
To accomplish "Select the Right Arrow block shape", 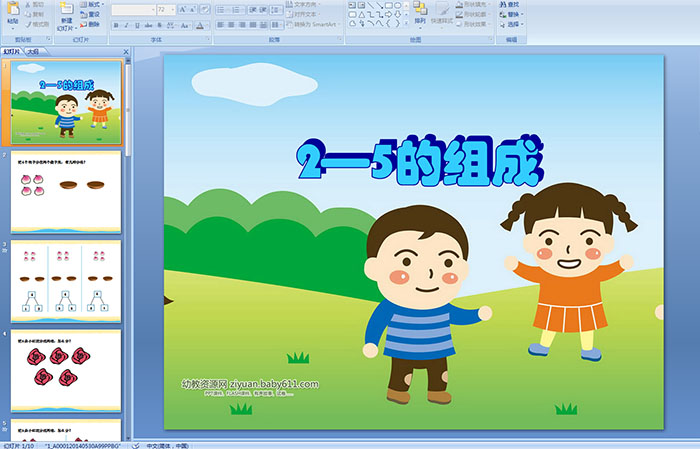I will click(388, 14).
